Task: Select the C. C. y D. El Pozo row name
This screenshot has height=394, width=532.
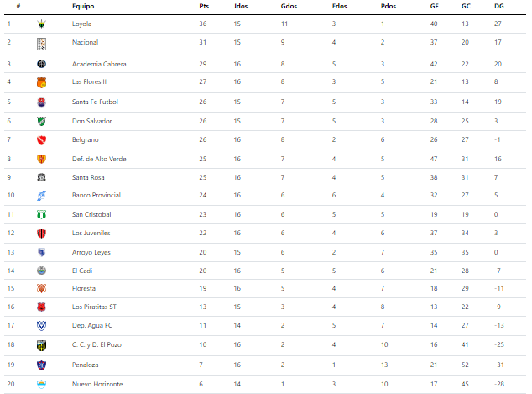Action: pos(96,344)
